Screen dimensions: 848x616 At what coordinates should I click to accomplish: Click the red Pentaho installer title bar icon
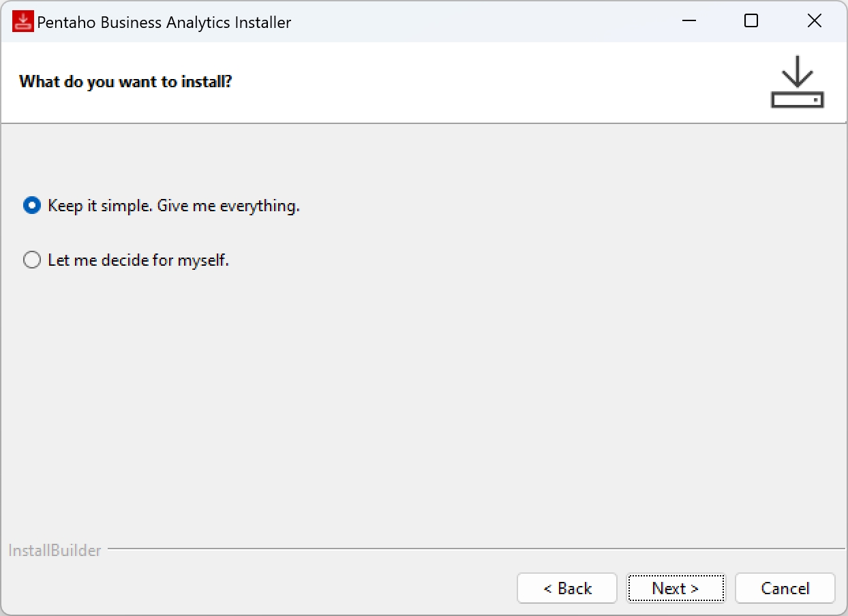tap(23, 22)
